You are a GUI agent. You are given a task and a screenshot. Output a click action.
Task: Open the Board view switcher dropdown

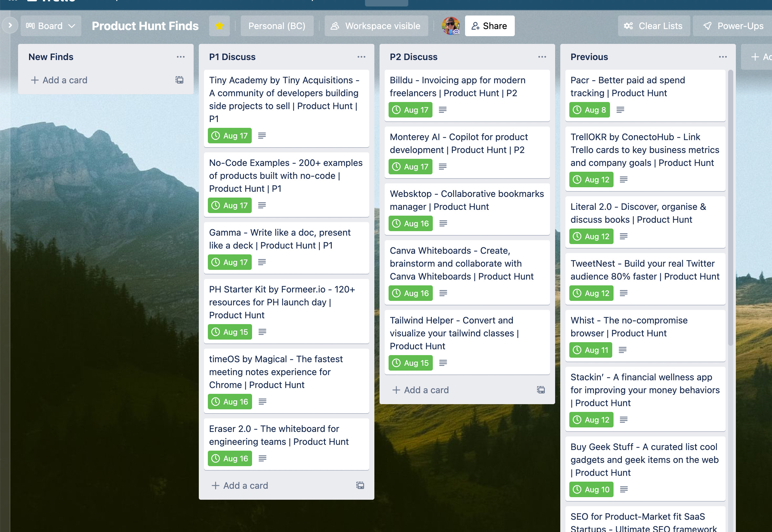(x=51, y=26)
